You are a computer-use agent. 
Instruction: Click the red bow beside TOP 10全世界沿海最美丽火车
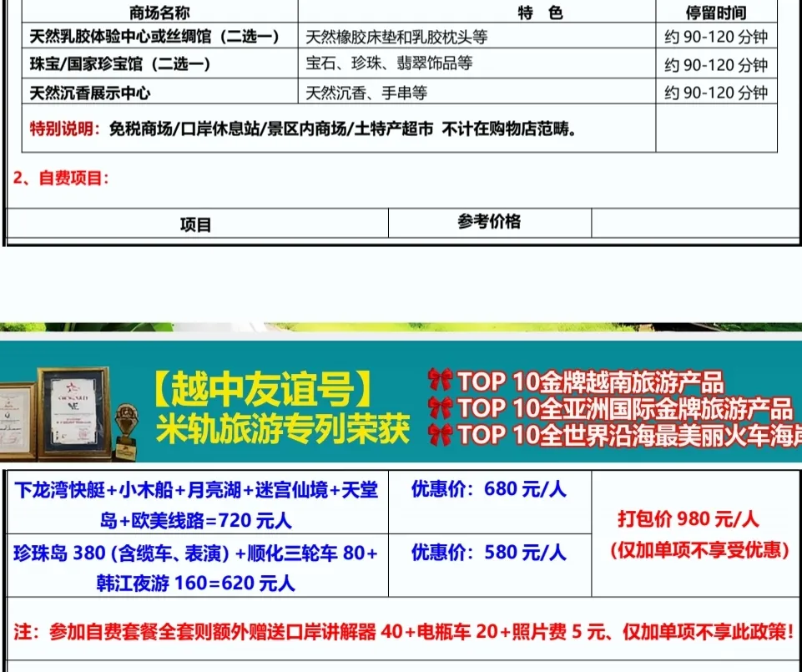tap(439, 435)
